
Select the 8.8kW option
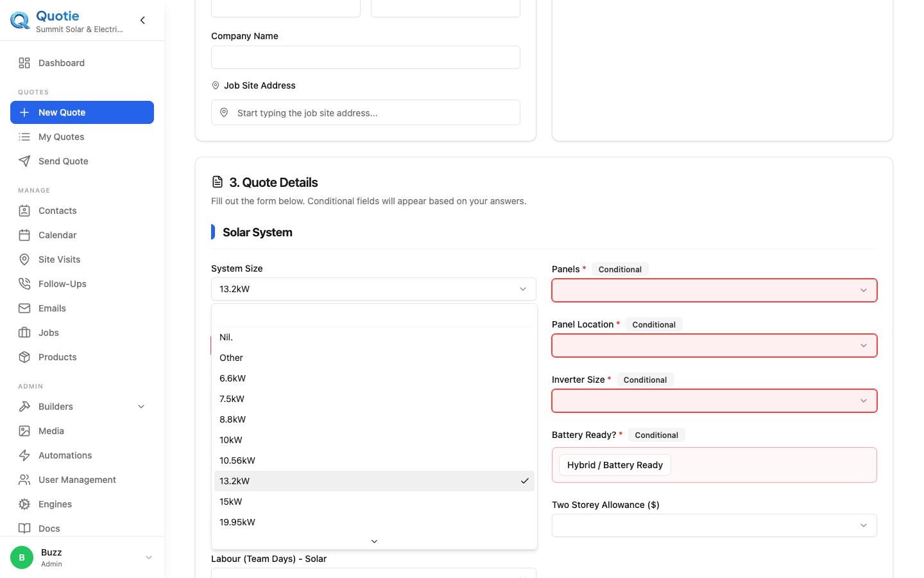(x=374, y=419)
